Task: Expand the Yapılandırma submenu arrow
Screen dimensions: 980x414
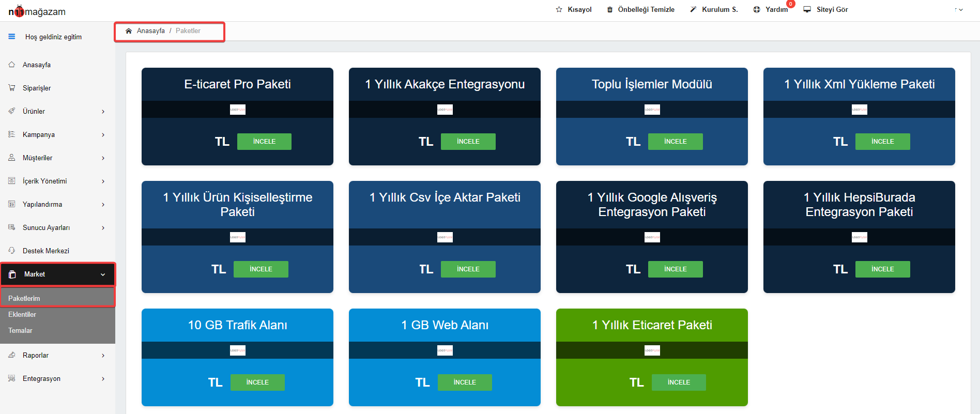Action: pos(103,205)
